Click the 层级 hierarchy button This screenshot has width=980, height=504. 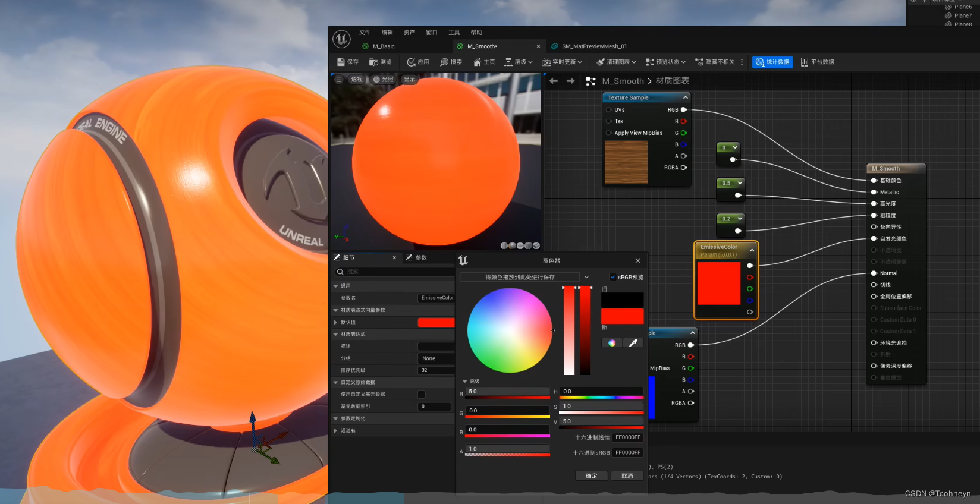pyautogui.click(x=519, y=62)
